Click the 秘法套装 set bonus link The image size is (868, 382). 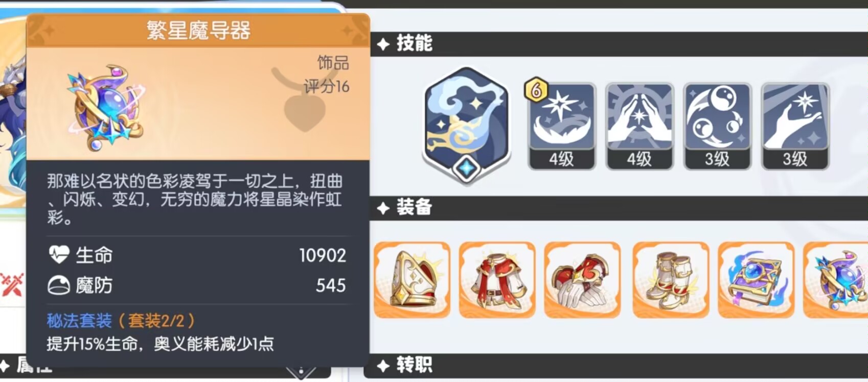click(x=79, y=321)
